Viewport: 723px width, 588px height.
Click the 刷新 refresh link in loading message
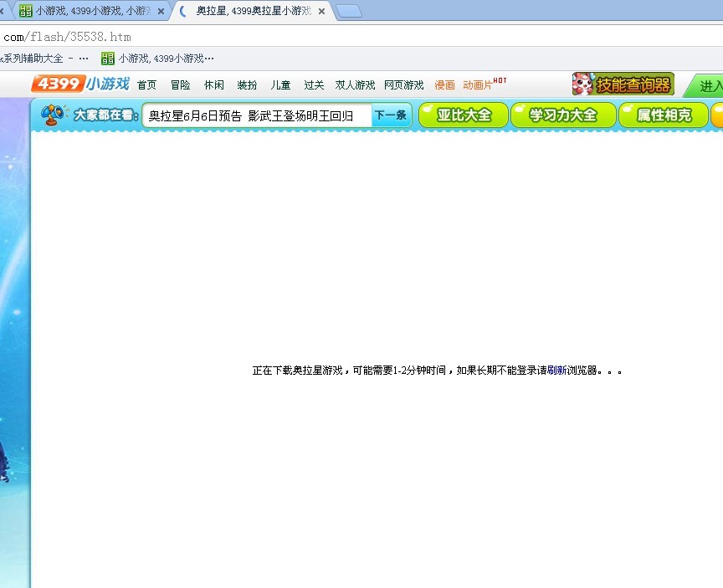(556, 371)
